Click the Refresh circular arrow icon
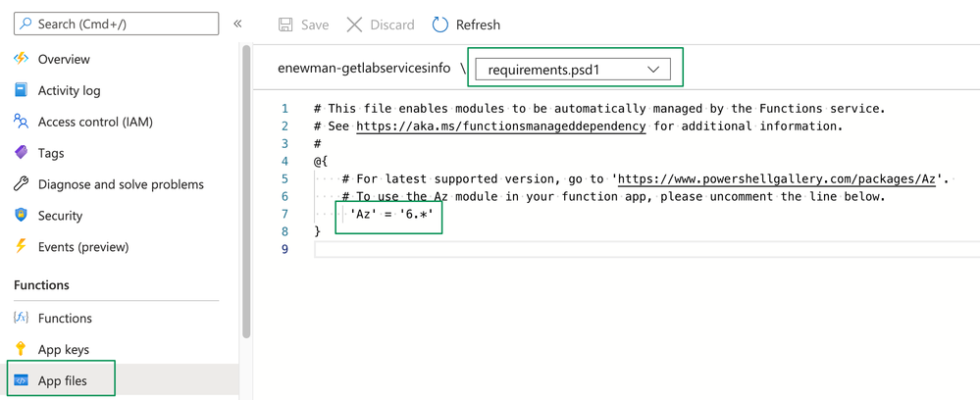The height and width of the screenshot is (400, 980). (440, 25)
